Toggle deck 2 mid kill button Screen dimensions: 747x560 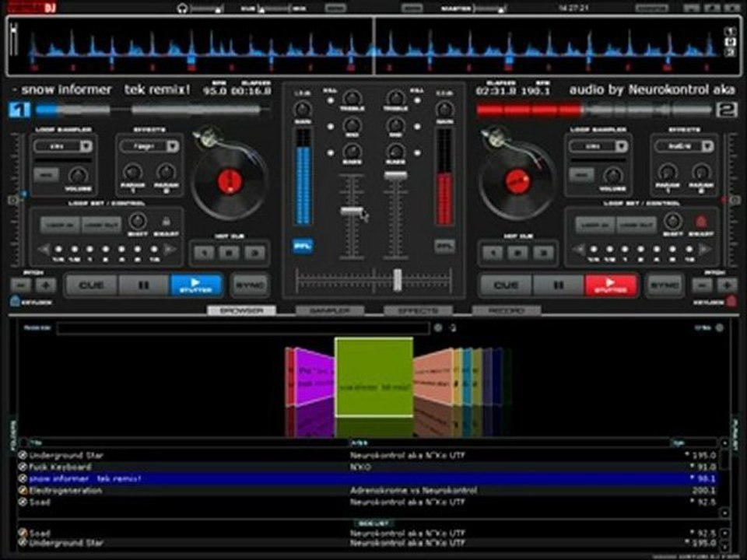click(x=417, y=127)
